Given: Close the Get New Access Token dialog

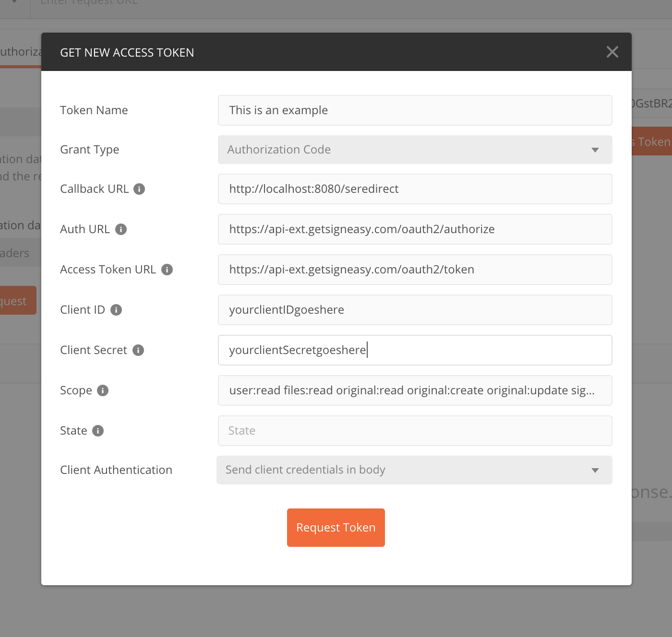Looking at the screenshot, I should point(612,52).
